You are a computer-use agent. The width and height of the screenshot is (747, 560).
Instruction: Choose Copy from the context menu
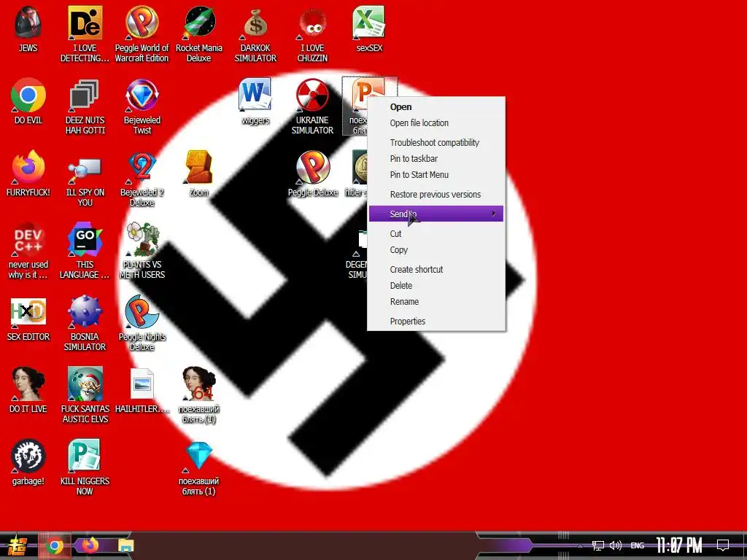coord(436,250)
